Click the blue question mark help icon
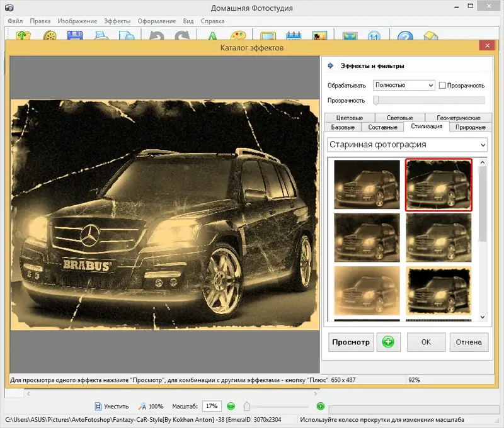 (405, 37)
